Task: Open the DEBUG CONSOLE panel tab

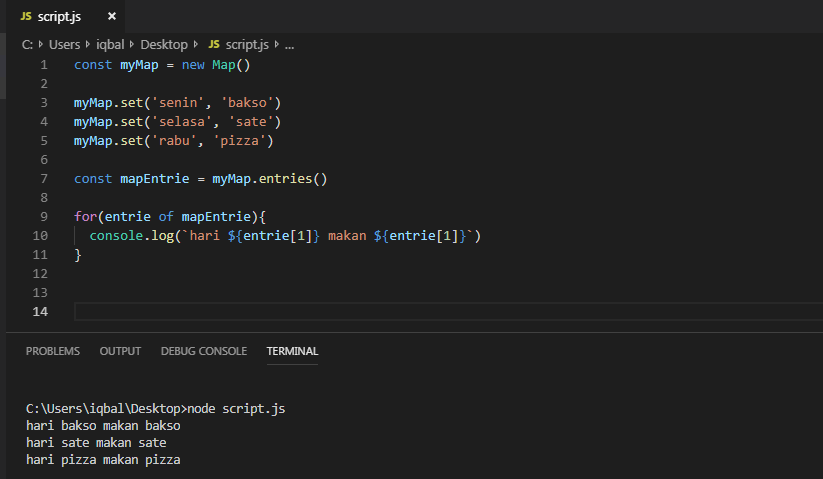Action: click(x=204, y=351)
